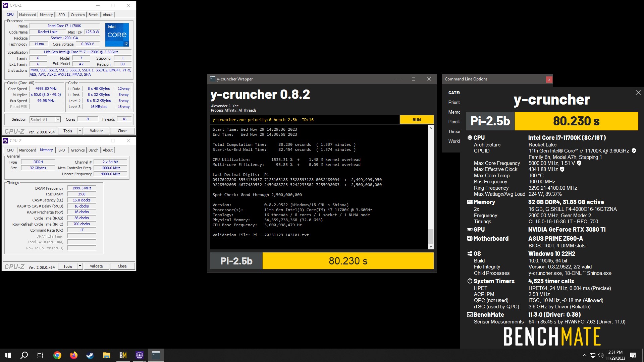
Task: Click yellow Pi-2.5b 80.230 s result bar
Action: click(x=348, y=261)
